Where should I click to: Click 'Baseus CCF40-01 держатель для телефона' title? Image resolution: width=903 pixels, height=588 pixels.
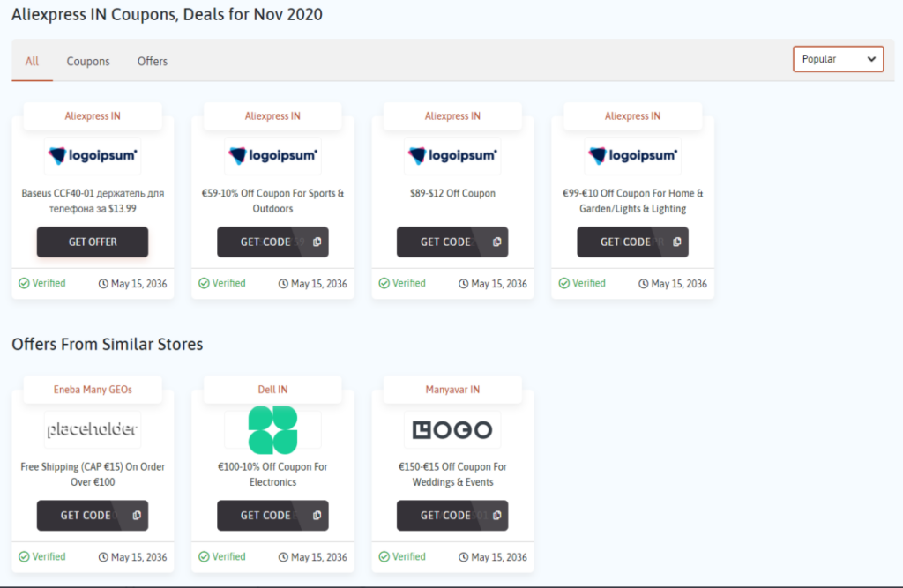coord(92,201)
